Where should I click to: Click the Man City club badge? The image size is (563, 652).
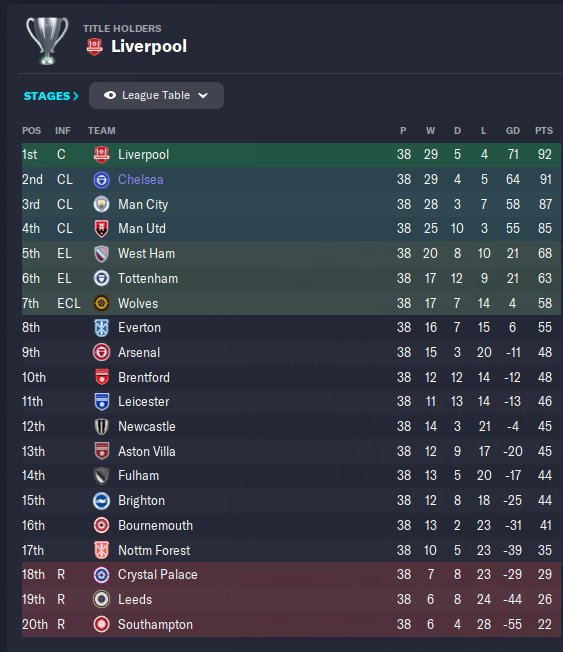click(101, 204)
